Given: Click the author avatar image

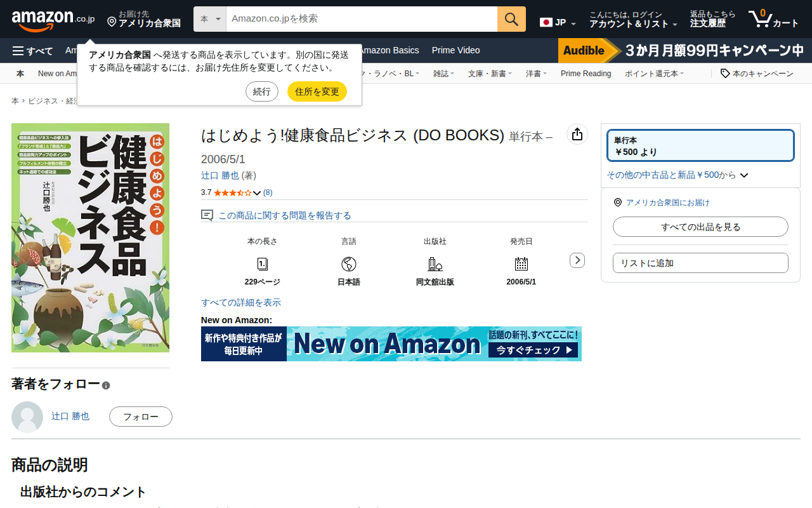Looking at the screenshot, I should pyautogui.click(x=27, y=417).
